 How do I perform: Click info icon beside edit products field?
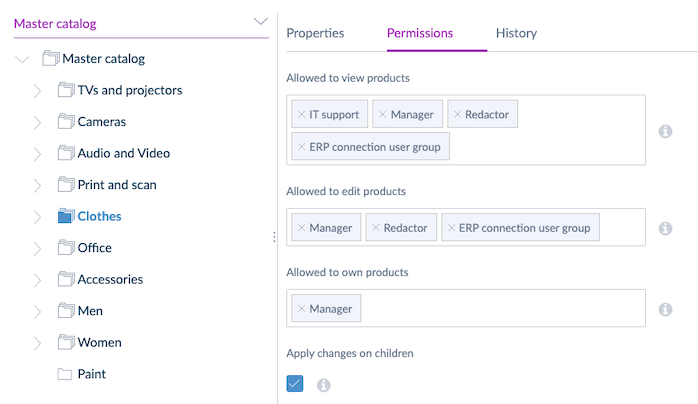pos(665,228)
